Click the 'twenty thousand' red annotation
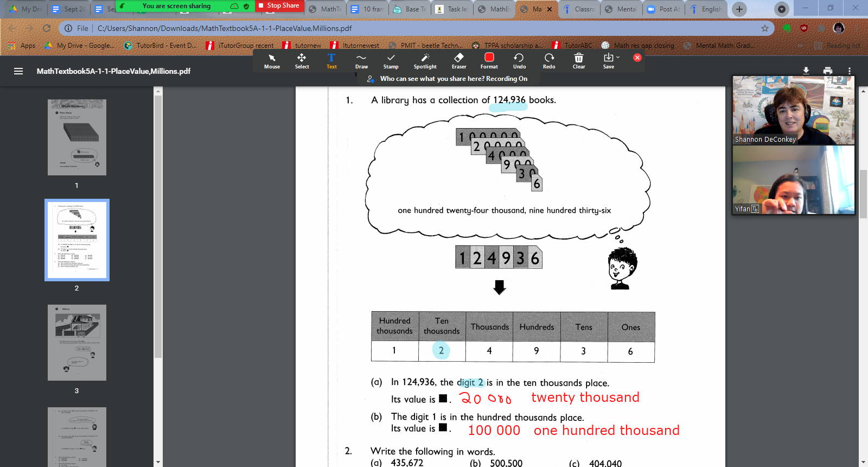This screenshot has width=868, height=467. [x=585, y=397]
